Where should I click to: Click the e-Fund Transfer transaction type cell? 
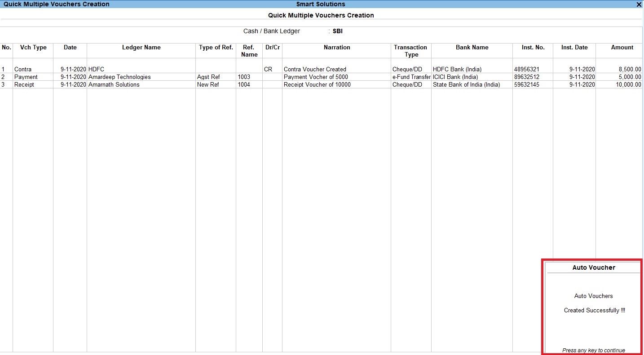click(x=410, y=77)
